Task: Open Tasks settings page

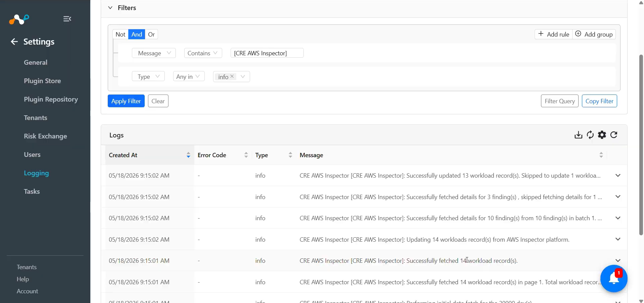Action: coord(32,191)
